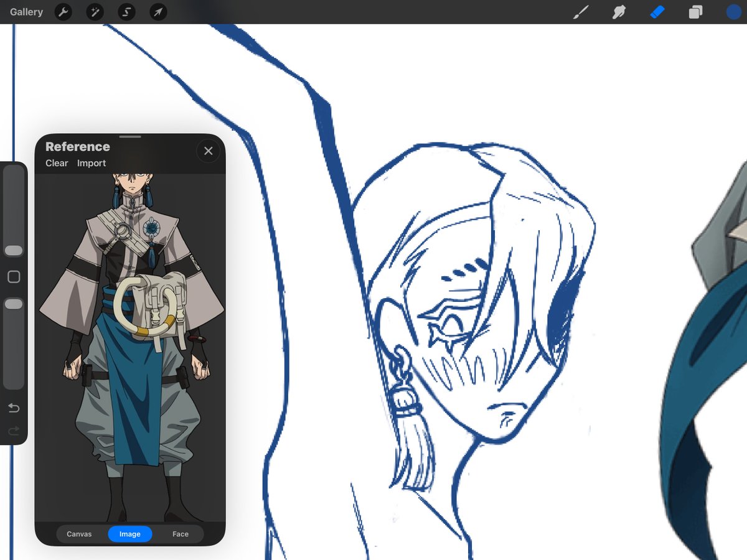747x560 pixels.
Task: Clear the reference image
Action: [57, 163]
